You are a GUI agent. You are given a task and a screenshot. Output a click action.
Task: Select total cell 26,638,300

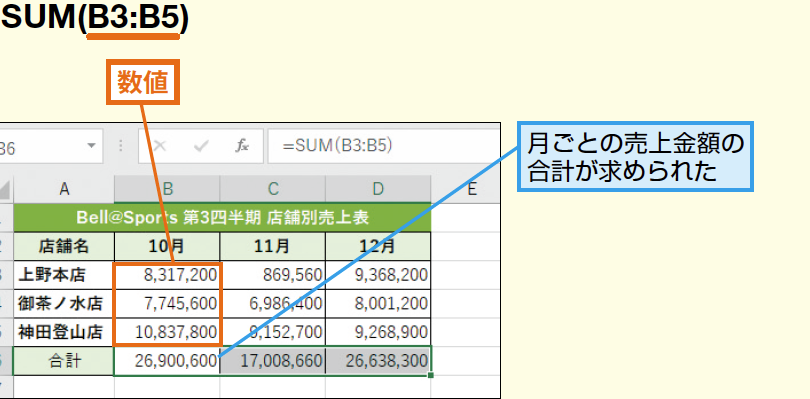click(x=378, y=361)
